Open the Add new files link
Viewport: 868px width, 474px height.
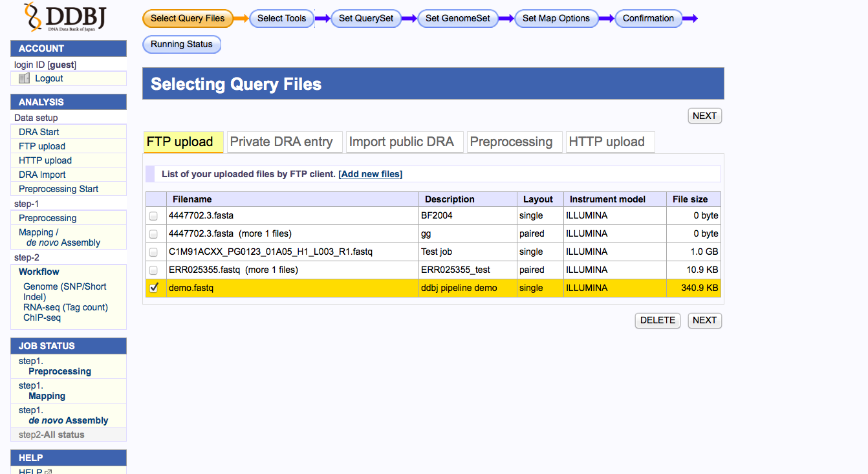[x=370, y=174]
